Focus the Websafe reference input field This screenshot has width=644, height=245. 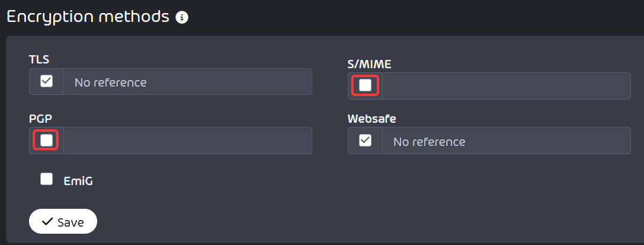[507, 141]
